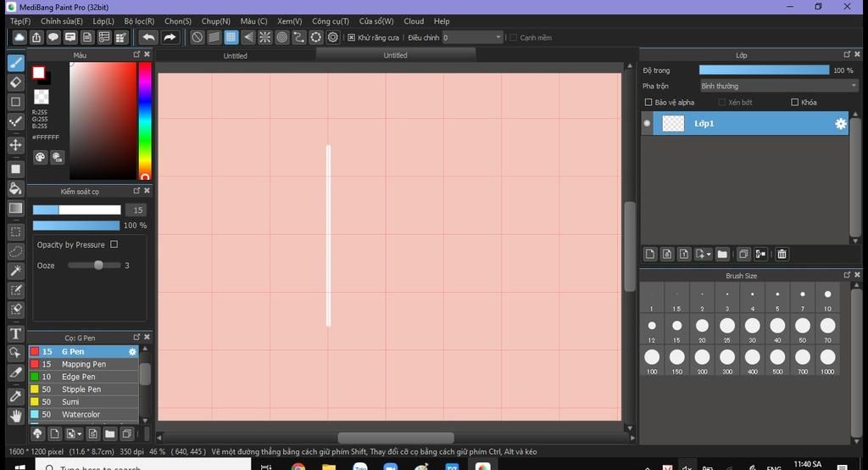
Task: Activate the Lasso selection tool
Action: (15, 251)
